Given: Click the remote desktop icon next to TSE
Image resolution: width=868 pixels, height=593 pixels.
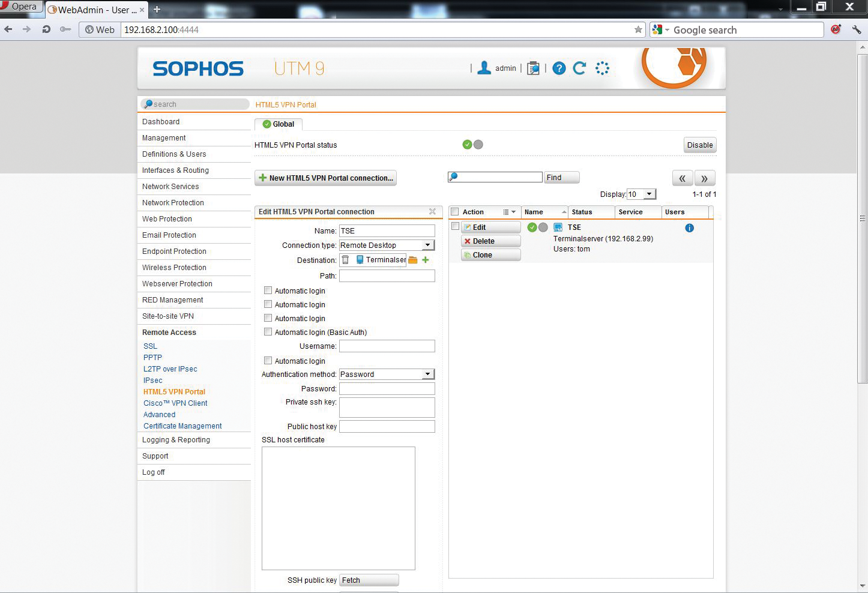Looking at the screenshot, I should [558, 227].
